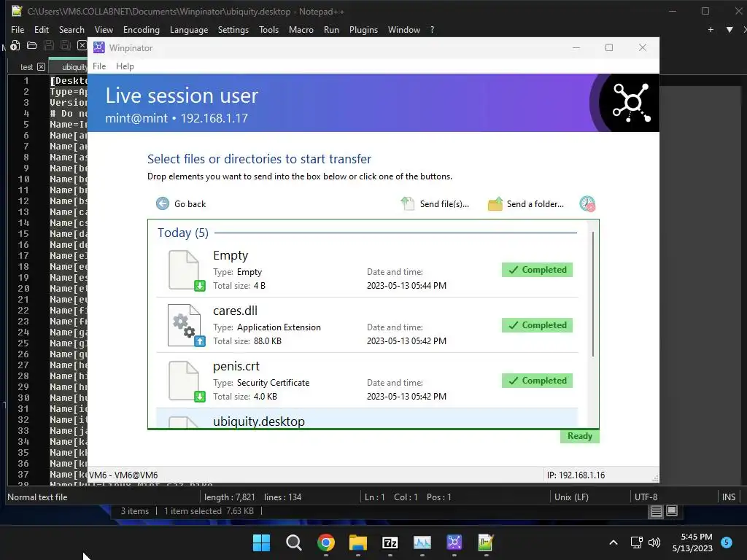Viewport: 747px width, 560px height.
Task: Click the plus button in Notepad++ menu bar
Action: (711, 29)
